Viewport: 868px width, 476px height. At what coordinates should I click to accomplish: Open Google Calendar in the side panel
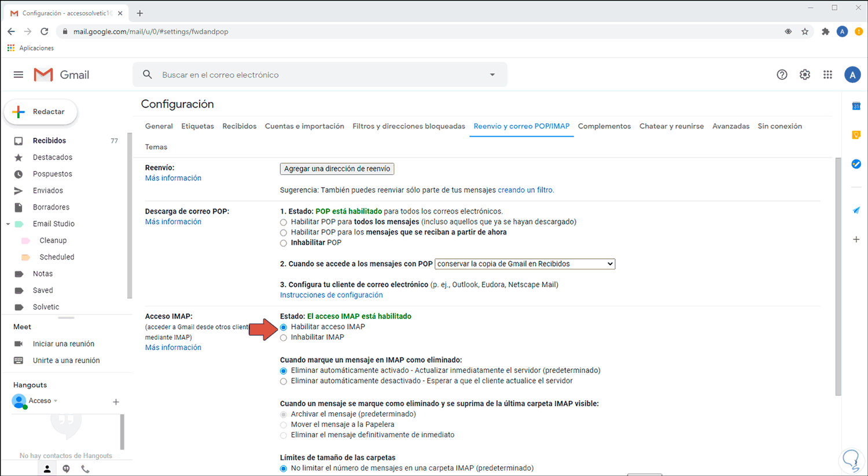[856, 106]
